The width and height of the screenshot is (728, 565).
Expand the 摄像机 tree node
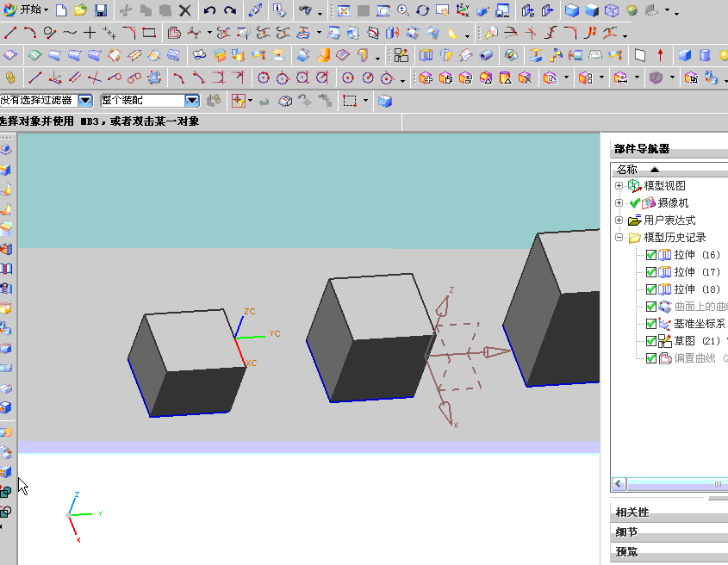(619, 203)
